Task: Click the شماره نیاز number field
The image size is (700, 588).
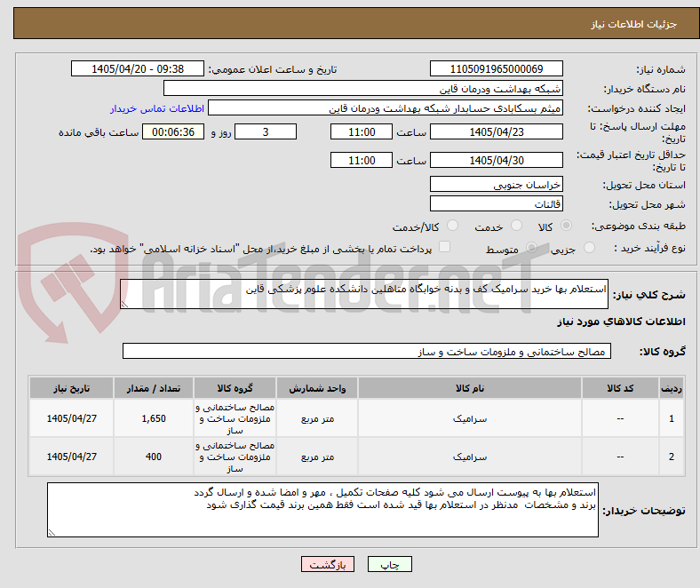Action: tap(497, 68)
